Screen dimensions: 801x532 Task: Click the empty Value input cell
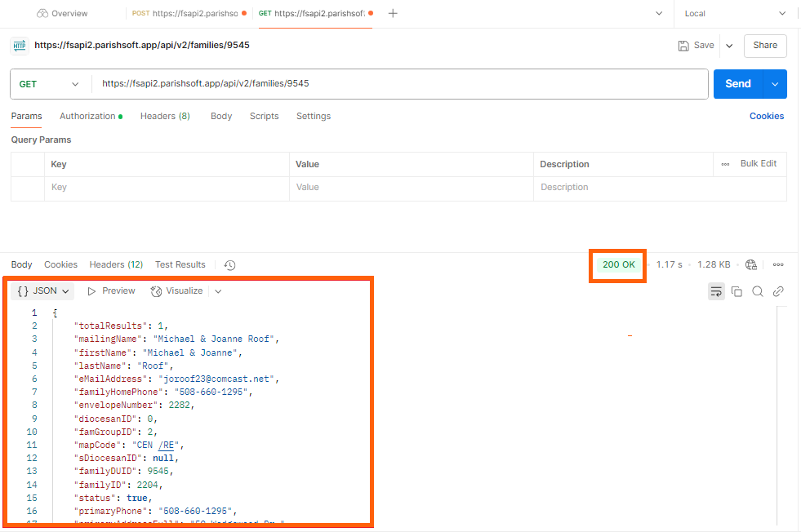tap(412, 188)
